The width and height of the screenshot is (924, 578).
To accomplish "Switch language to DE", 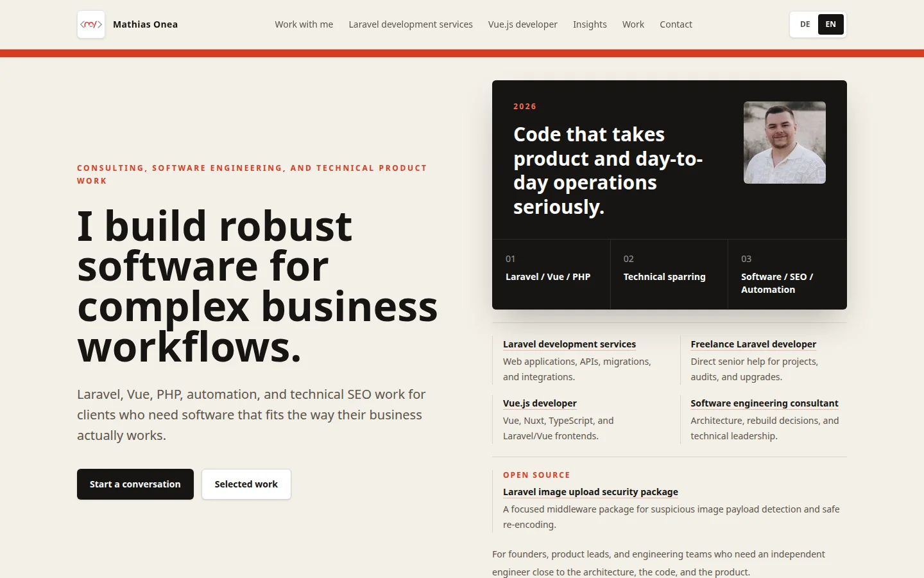I will pos(805,24).
